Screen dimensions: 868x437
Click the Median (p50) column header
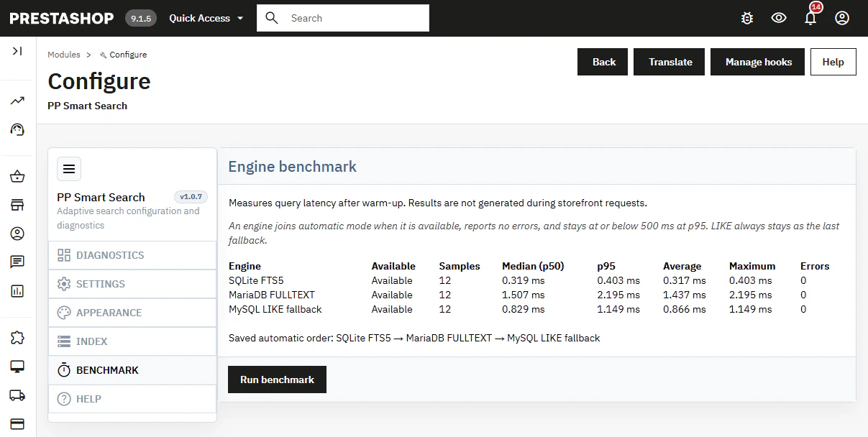533,266
